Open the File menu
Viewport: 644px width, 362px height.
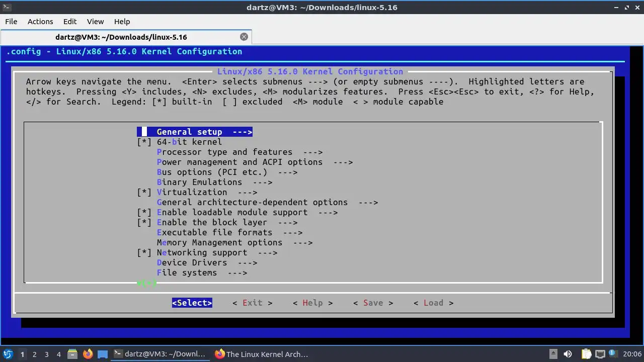(x=11, y=21)
